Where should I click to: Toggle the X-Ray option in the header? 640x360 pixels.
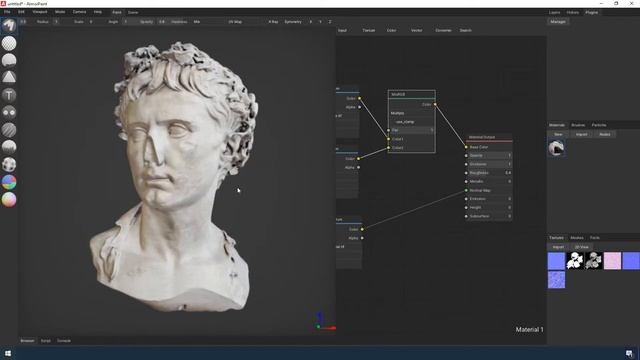(x=273, y=22)
